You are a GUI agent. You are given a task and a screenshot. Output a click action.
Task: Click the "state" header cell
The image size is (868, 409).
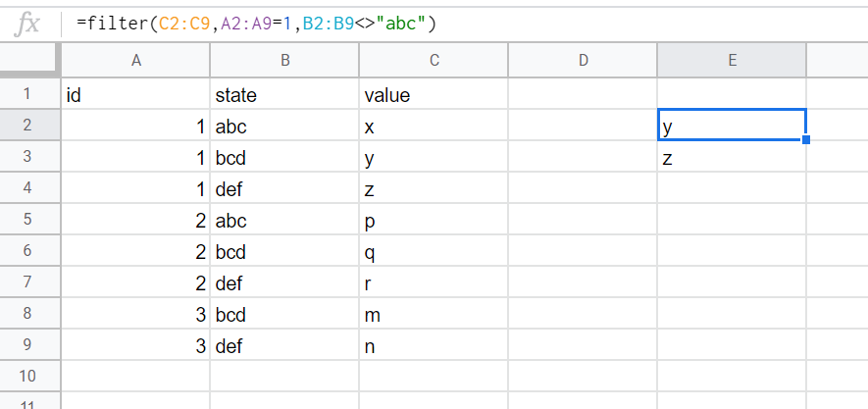pyautogui.click(x=284, y=95)
